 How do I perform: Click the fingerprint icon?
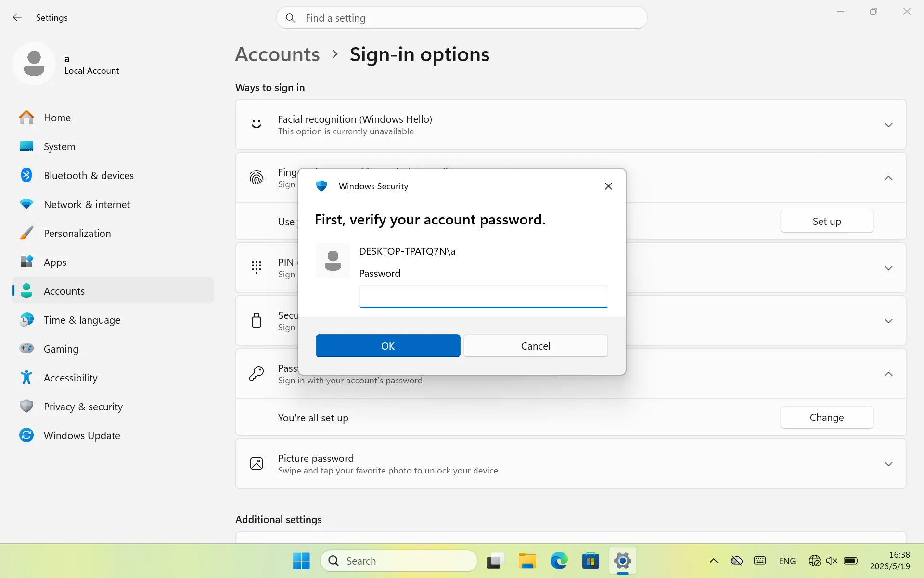tap(257, 178)
